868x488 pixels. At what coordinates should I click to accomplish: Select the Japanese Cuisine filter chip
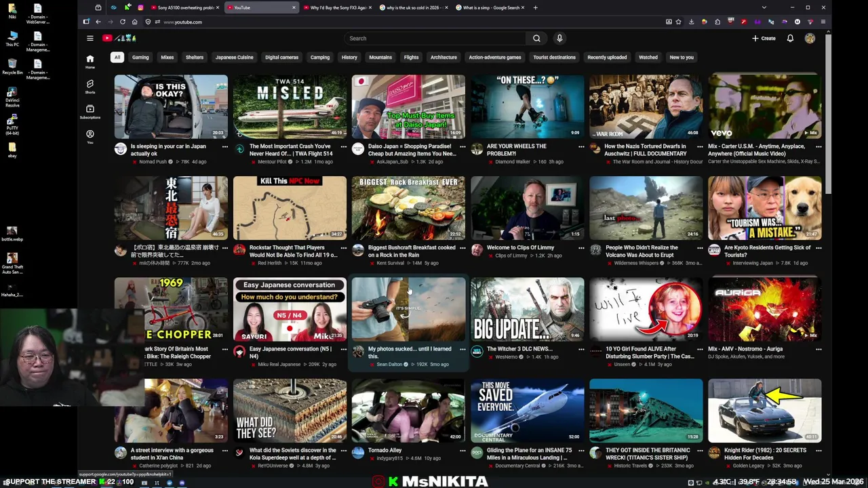point(234,57)
